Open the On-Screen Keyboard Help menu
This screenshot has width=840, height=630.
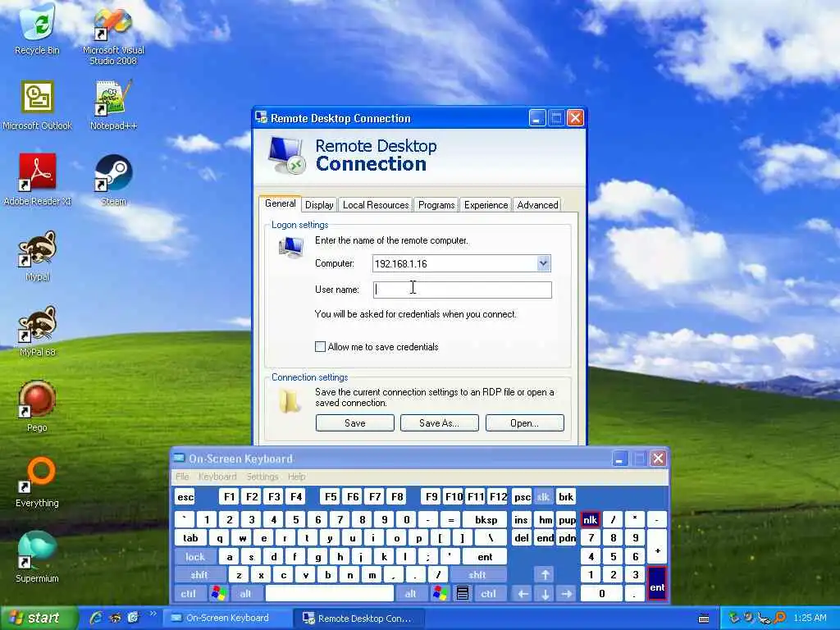tap(296, 477)
